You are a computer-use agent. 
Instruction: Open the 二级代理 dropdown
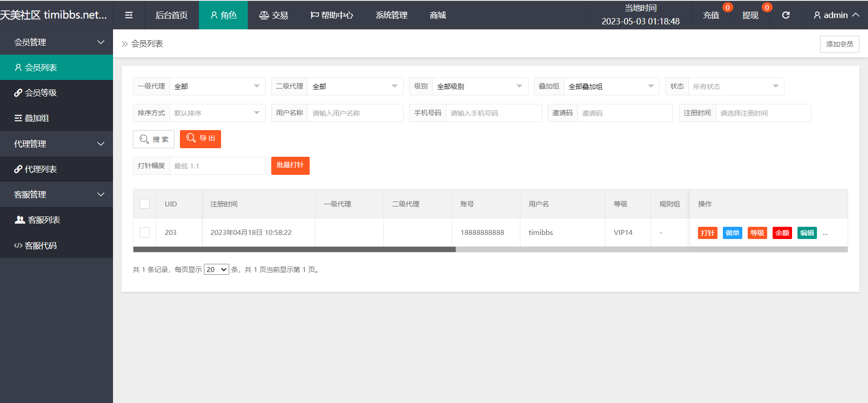click(355, 86)
